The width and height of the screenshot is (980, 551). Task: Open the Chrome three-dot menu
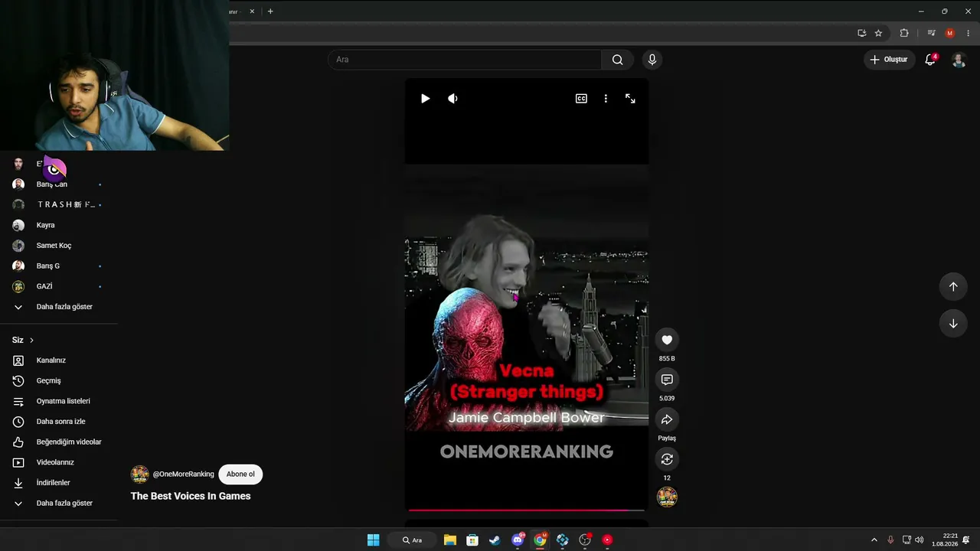[x=968, y=33]
